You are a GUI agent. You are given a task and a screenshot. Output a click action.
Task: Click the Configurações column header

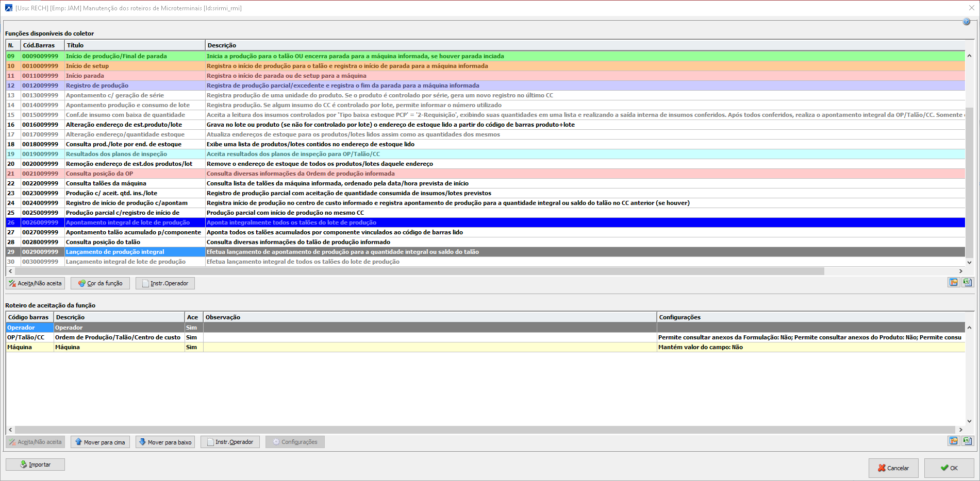tap(811, 317)
